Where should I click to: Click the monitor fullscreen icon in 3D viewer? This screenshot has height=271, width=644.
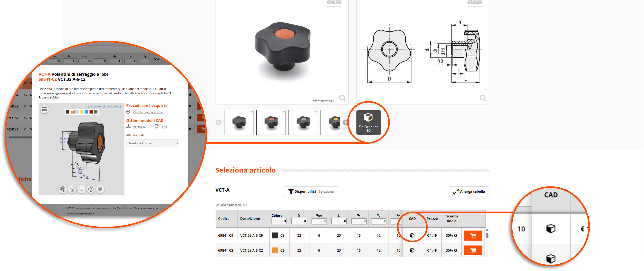click(x=81, y=189)
